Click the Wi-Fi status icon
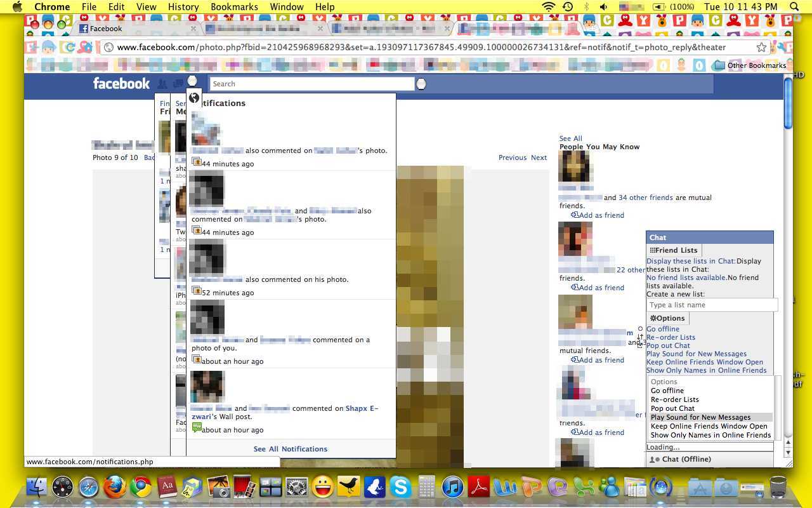 tap(548, 6)
